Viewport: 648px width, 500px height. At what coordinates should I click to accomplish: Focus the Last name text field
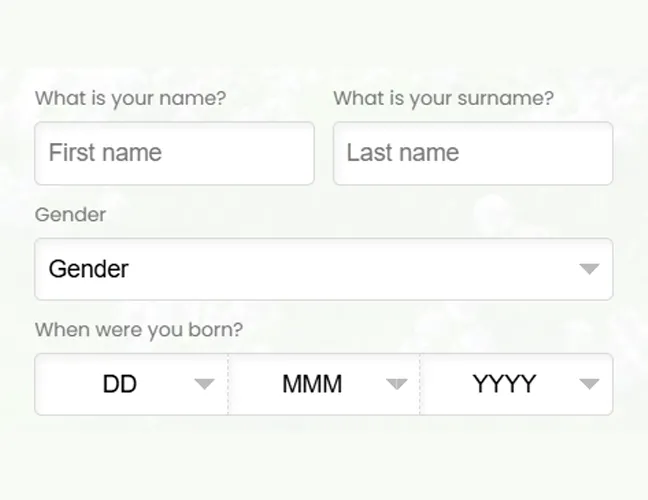(472, 153)
